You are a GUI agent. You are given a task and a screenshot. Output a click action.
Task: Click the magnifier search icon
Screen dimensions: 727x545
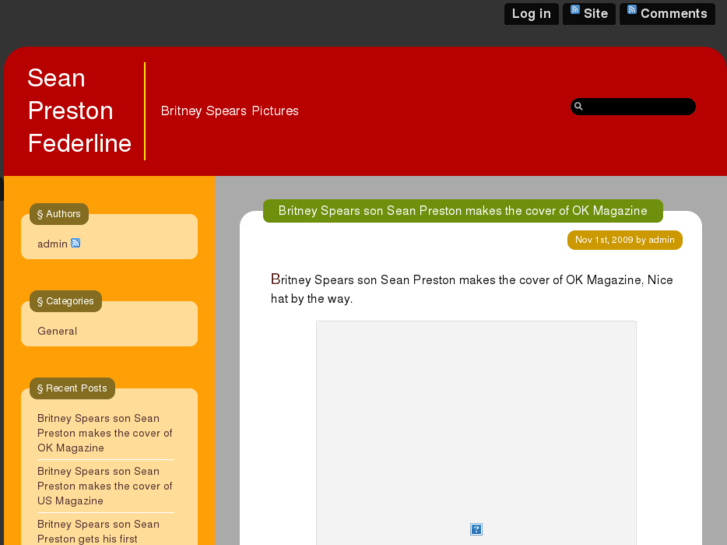click(578, 106)
